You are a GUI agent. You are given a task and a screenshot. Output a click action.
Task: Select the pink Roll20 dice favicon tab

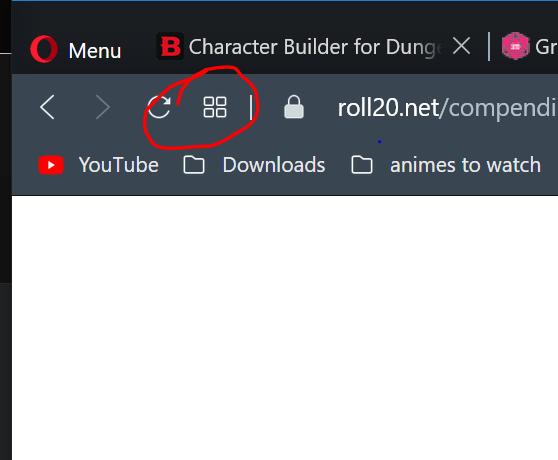click(x=515, y=46)
